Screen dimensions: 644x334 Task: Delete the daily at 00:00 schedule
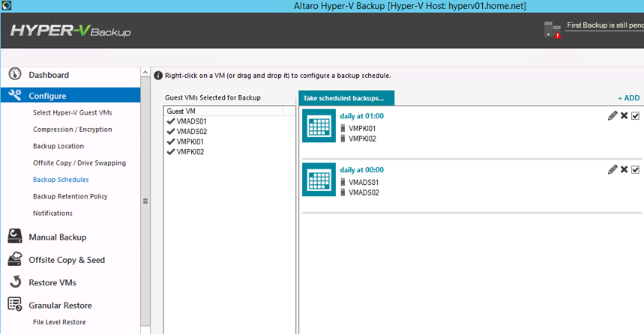click(x=625, y=169)
